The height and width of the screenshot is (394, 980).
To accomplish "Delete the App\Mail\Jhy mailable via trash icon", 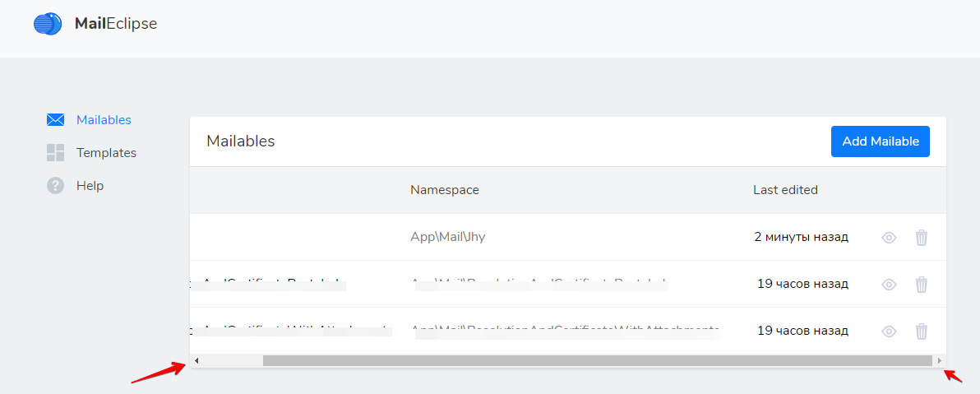I will coord(922,238).
